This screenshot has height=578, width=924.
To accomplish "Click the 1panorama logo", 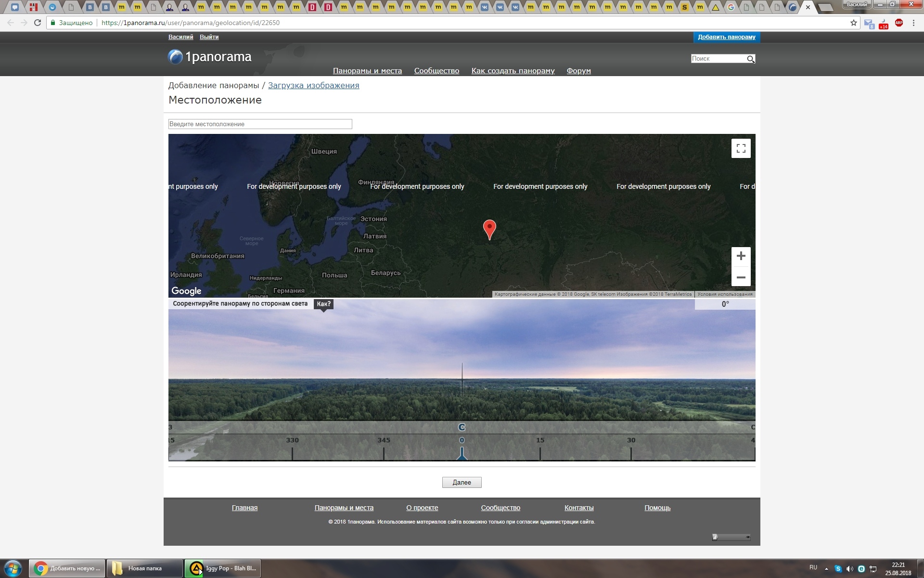I will pos(210,57).
